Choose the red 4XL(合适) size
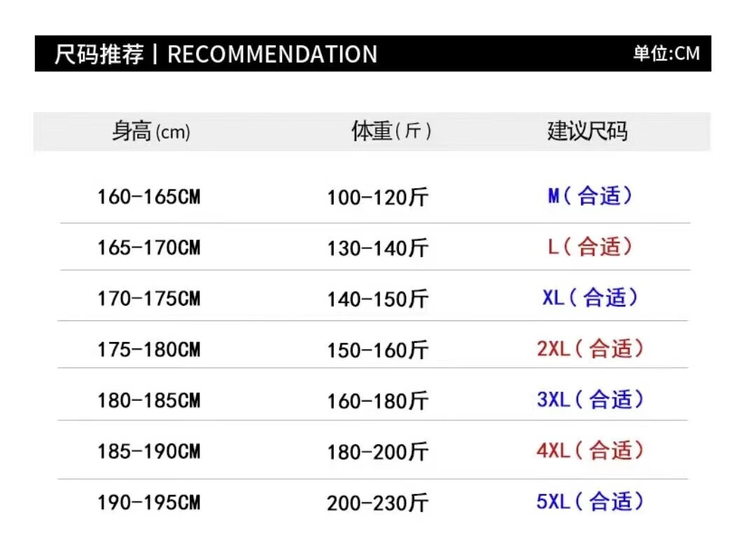The image size is (756, 554). [589, 450]
